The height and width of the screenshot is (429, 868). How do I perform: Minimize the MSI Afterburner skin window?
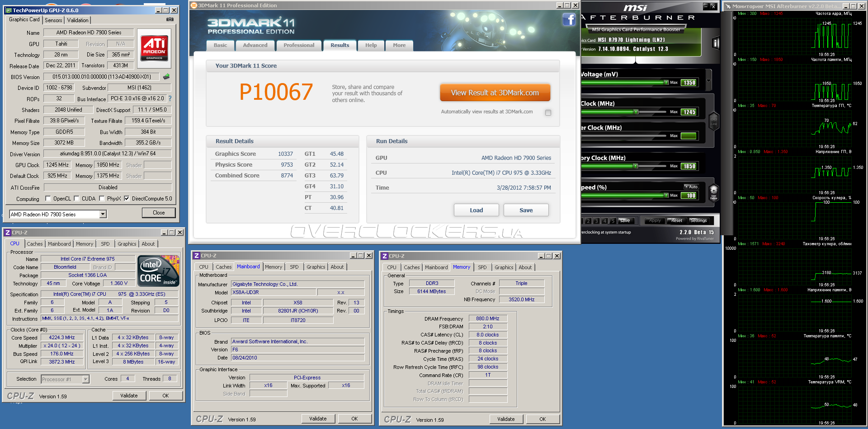coord(706,6)
